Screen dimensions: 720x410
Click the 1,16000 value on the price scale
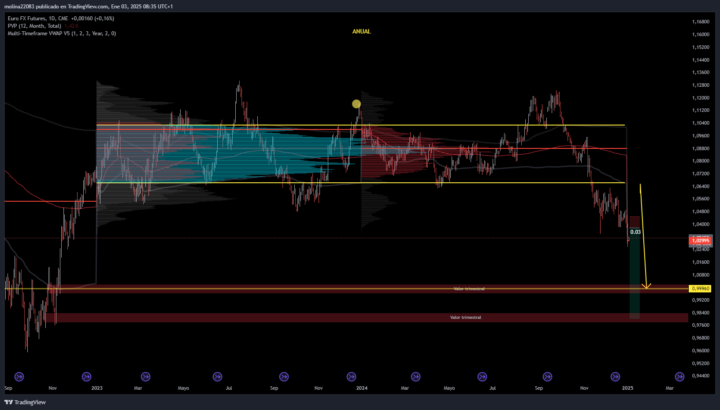(x=701, y=35)
